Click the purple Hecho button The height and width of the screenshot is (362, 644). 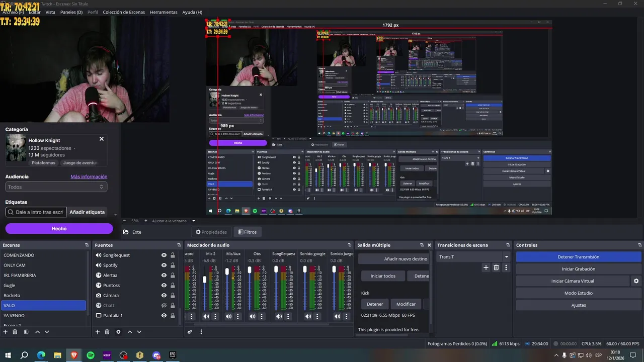click(x=59, y=228)
